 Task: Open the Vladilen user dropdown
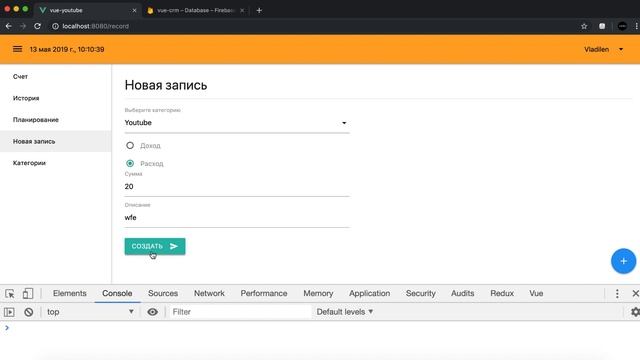coord(604,49)
